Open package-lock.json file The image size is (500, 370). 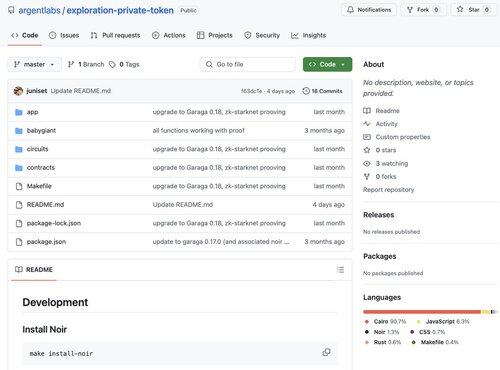point(54,223)
